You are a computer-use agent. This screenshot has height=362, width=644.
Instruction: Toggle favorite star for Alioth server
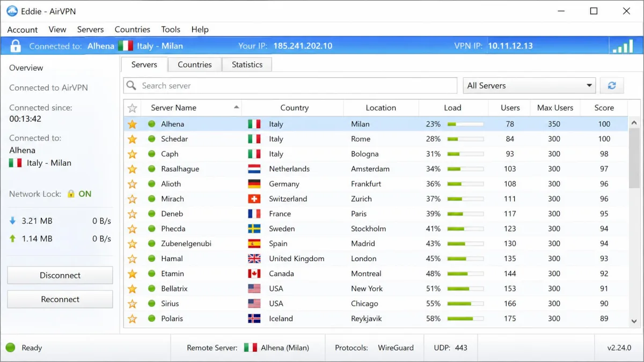point(132,184)
